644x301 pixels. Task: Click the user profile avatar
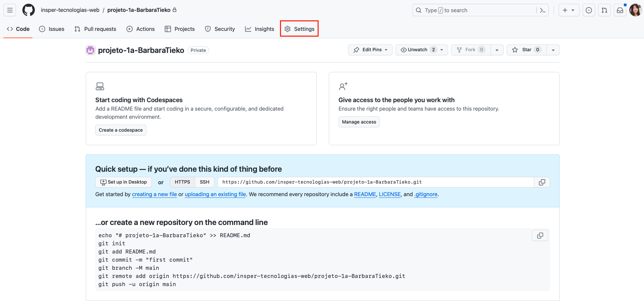pos(635,10)
